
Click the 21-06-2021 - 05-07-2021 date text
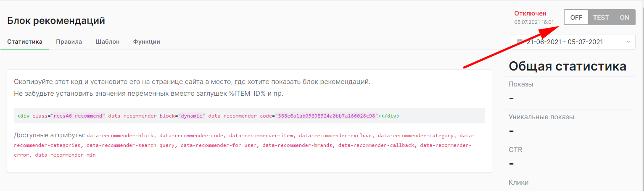tap(565, 42)
